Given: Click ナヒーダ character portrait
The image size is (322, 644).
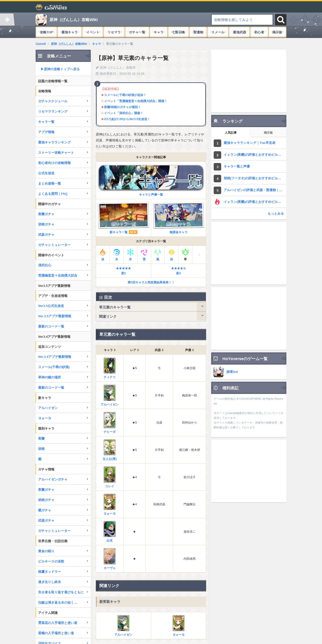Looking at the screenshot, I should [110, 420].
